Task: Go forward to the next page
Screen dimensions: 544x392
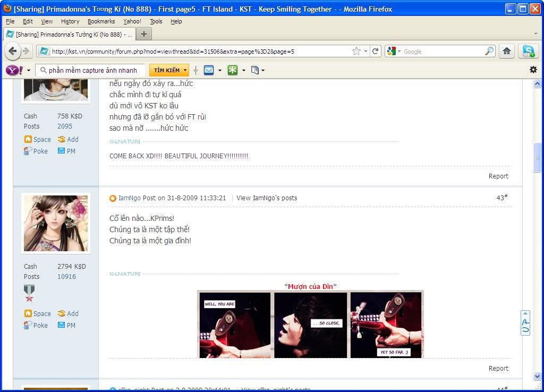Action: pos(27,52)
